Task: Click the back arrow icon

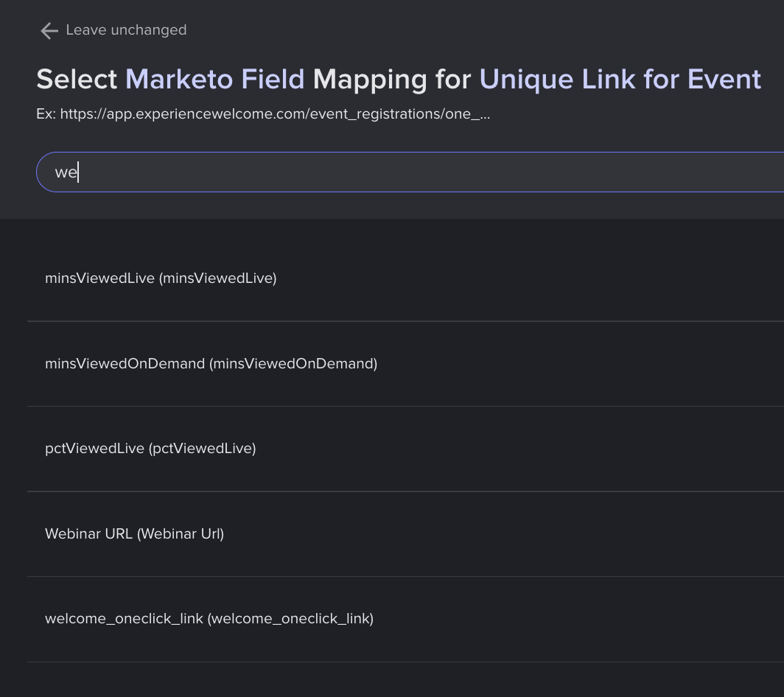Action: coord(49,30)
